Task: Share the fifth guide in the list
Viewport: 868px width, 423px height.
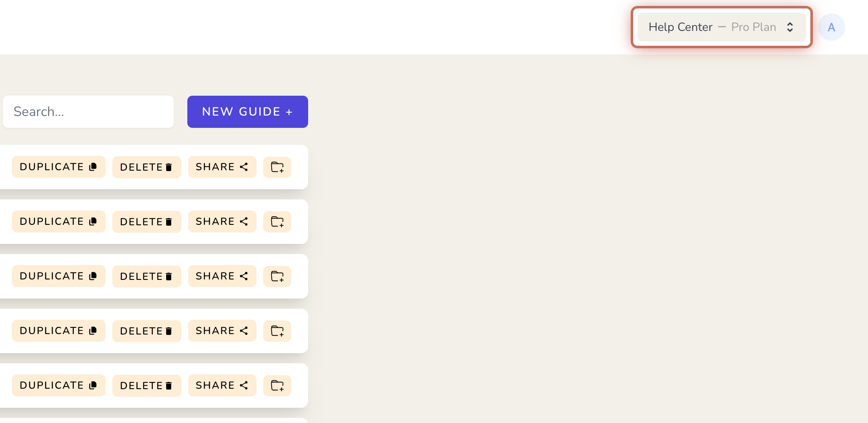Action: 222,385
